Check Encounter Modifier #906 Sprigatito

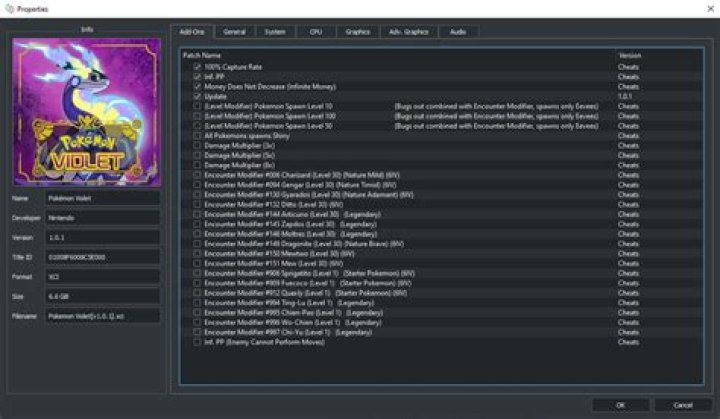tap(197, 273)
